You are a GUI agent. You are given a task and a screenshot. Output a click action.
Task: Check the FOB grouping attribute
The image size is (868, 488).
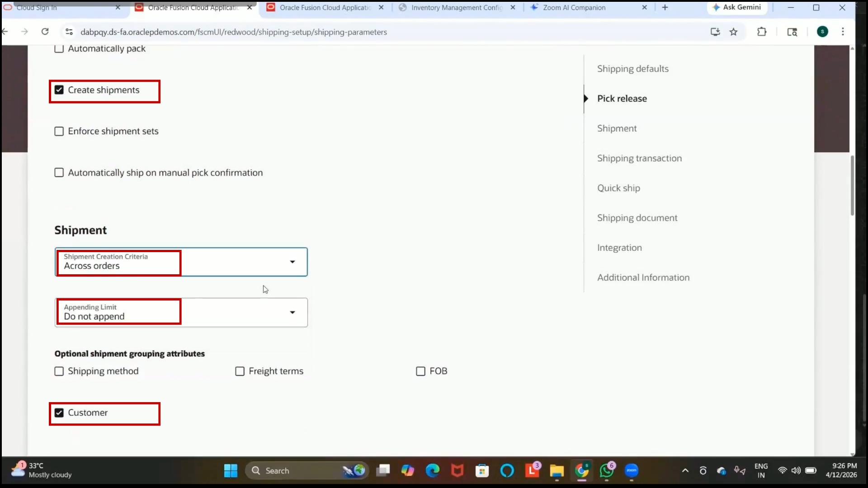pos(420,371)
